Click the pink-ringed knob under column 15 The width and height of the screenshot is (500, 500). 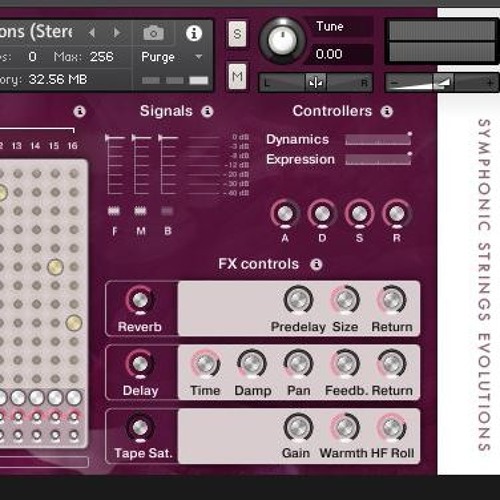[x=55, y=416]
